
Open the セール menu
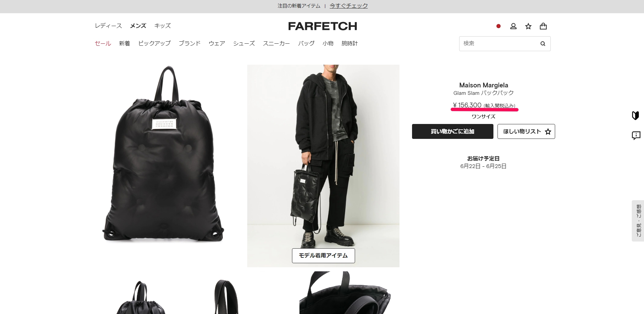pyautogui.click(x=103, y=43)
